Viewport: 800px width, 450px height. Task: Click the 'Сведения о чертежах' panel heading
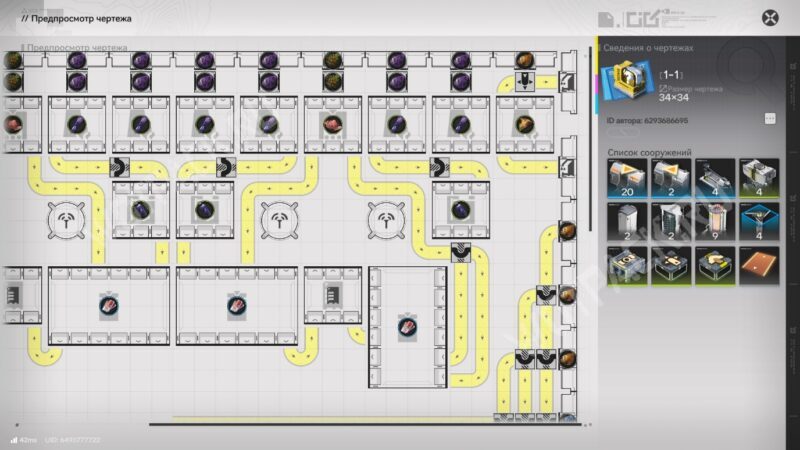(650, 48)
